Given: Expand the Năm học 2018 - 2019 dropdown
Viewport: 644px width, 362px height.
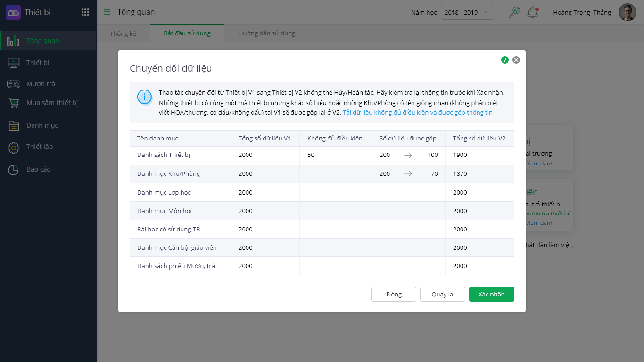Looking at the screenshot, I should pos(467,13).
